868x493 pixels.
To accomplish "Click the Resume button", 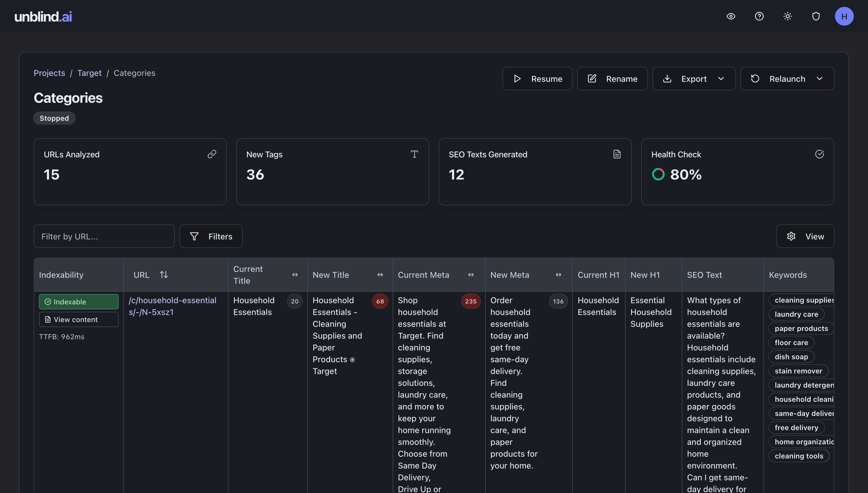I will (537, 78).
